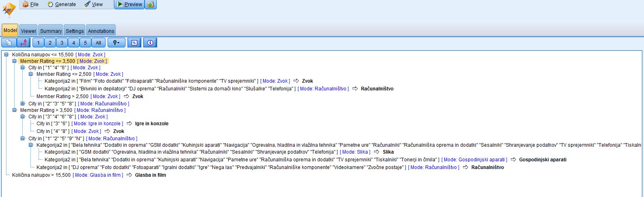This screenshot has height=197, width=644.
Task: Open the Annotations tab
Action: point(101,31)
